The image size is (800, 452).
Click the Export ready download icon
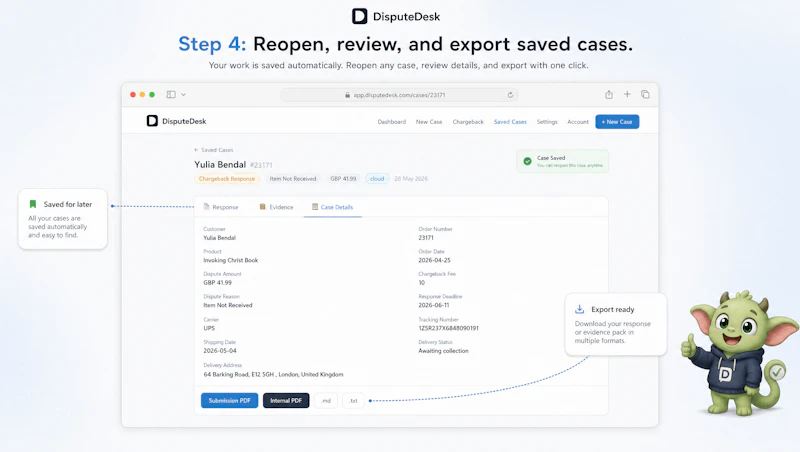pyautogui.click(x=580, y=309)
